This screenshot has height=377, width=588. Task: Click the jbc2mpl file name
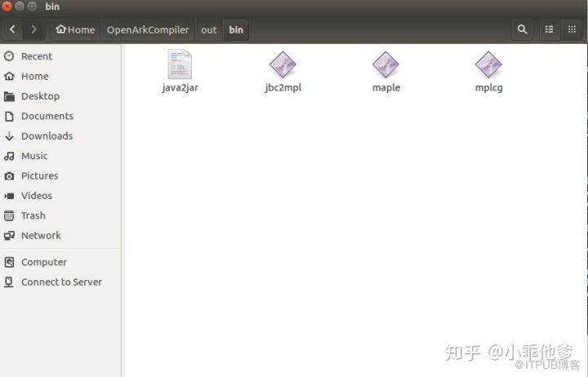tap(283, 87)
